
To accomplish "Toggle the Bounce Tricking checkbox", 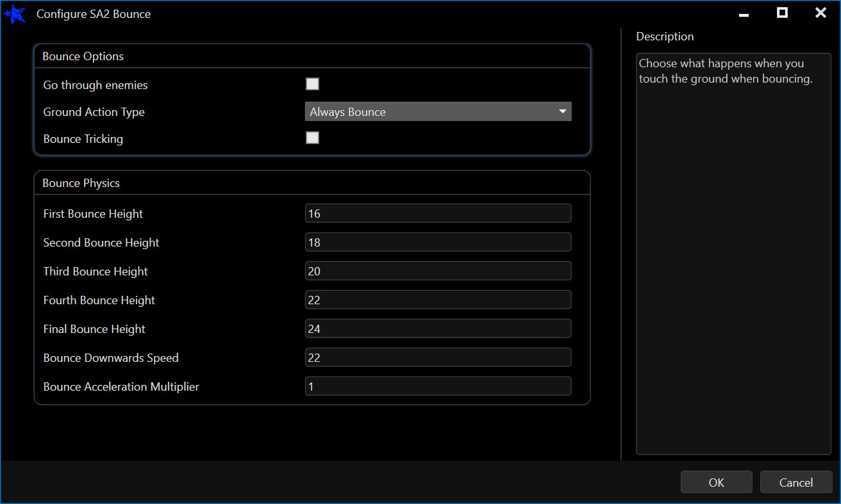I will pos(312,138).
